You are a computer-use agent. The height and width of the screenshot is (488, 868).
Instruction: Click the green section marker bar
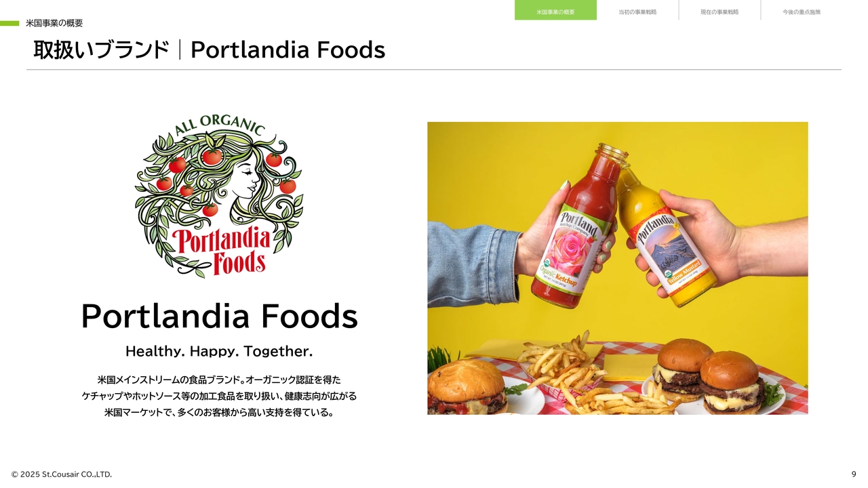click(9, 23)
